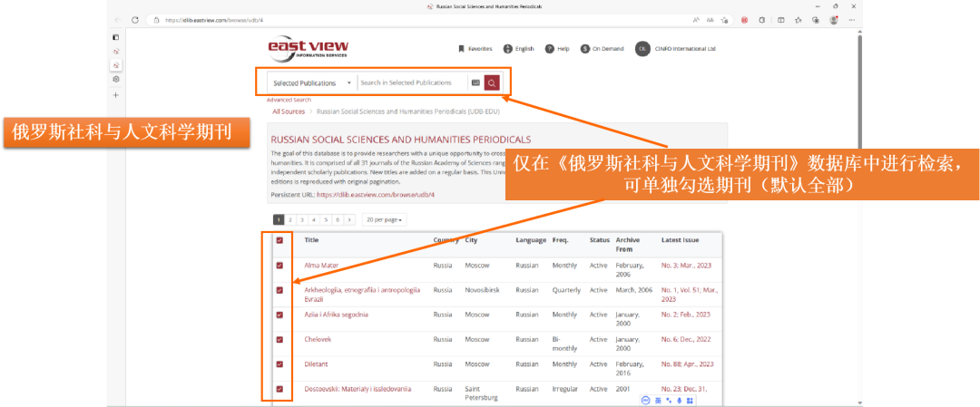Screen dimensions: 980x407
Task: Open the Persistent URL link
Action: 376,195
